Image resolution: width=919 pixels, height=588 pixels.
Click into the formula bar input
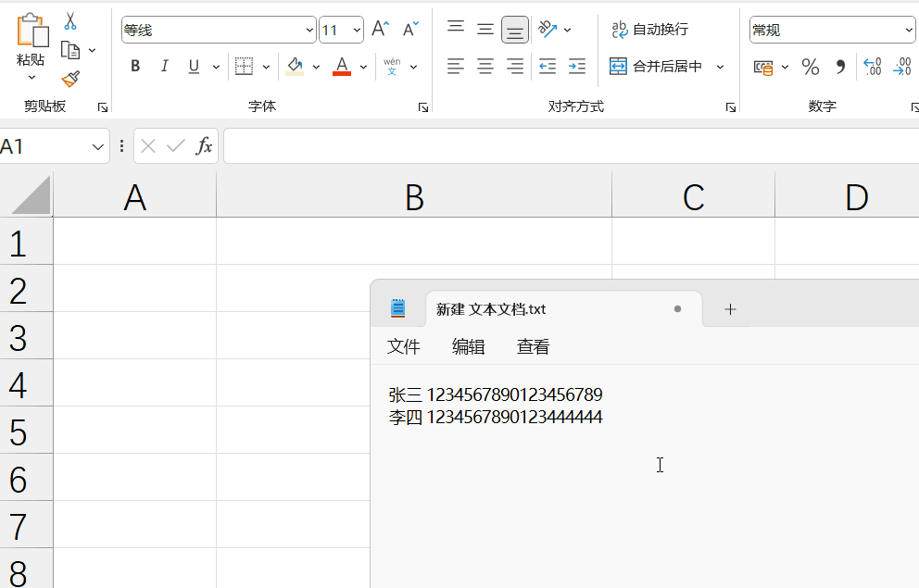pos(572,145)
